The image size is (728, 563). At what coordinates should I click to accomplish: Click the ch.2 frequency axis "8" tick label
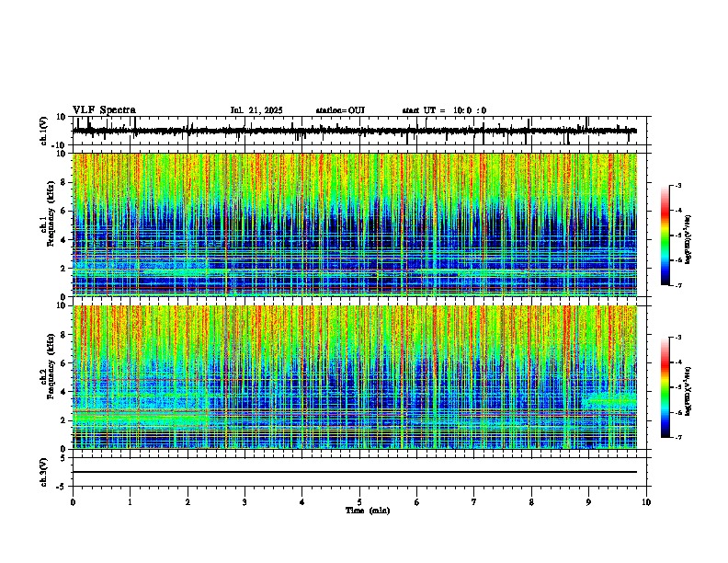pos(63,335)
